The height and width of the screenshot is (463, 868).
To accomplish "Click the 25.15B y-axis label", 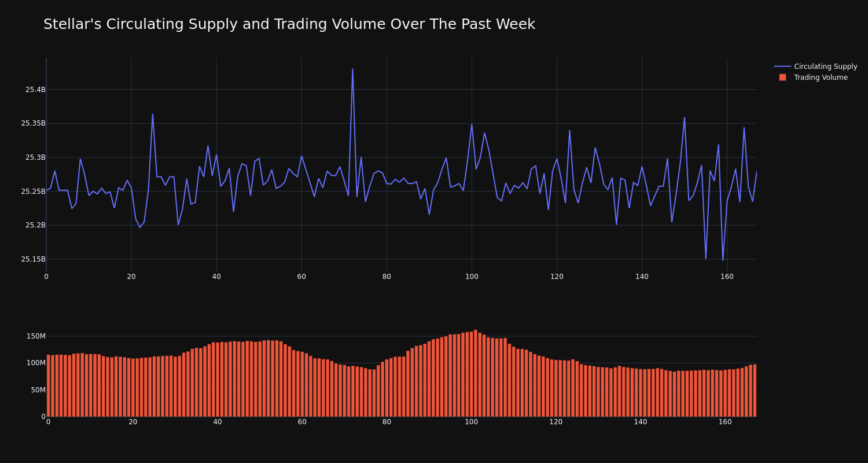I will point(33,259).
